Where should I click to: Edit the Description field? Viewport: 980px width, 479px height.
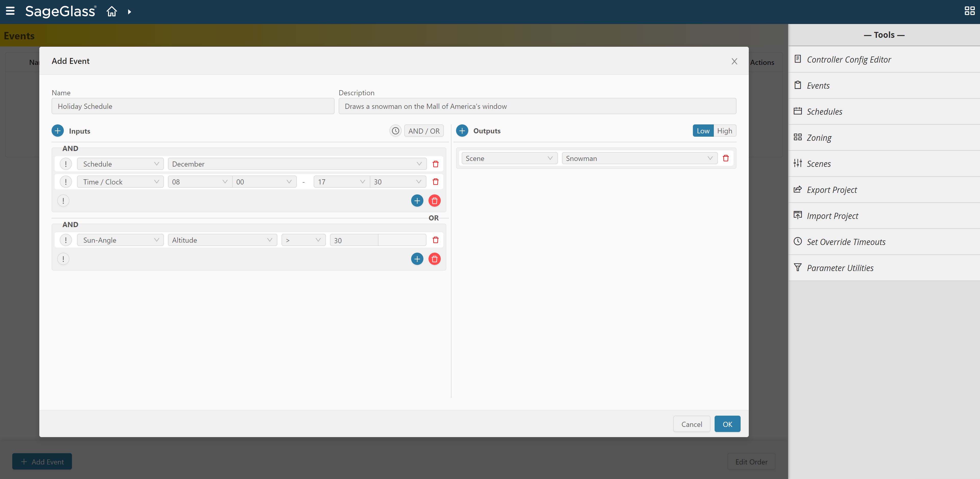pos(537,106)
